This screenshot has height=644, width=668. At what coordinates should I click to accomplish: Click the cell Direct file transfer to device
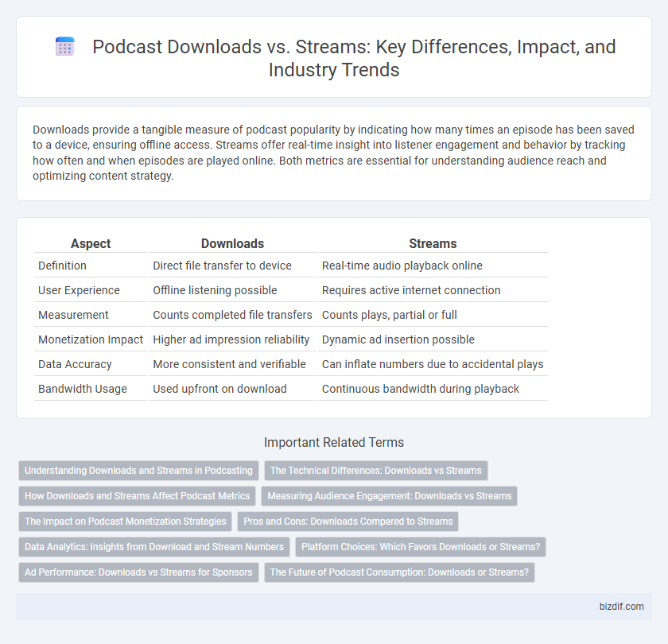click(x=232, y=266)
